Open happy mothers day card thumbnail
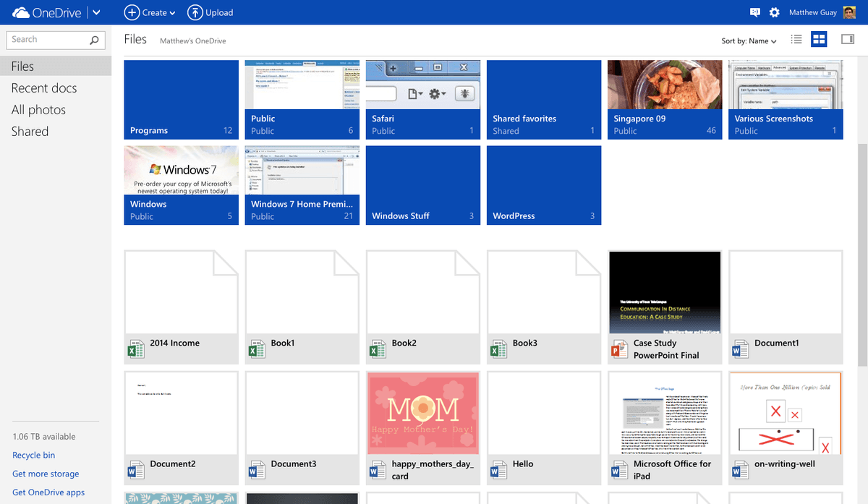This screenshot has width=868, height=504. [x=423, y=414]
